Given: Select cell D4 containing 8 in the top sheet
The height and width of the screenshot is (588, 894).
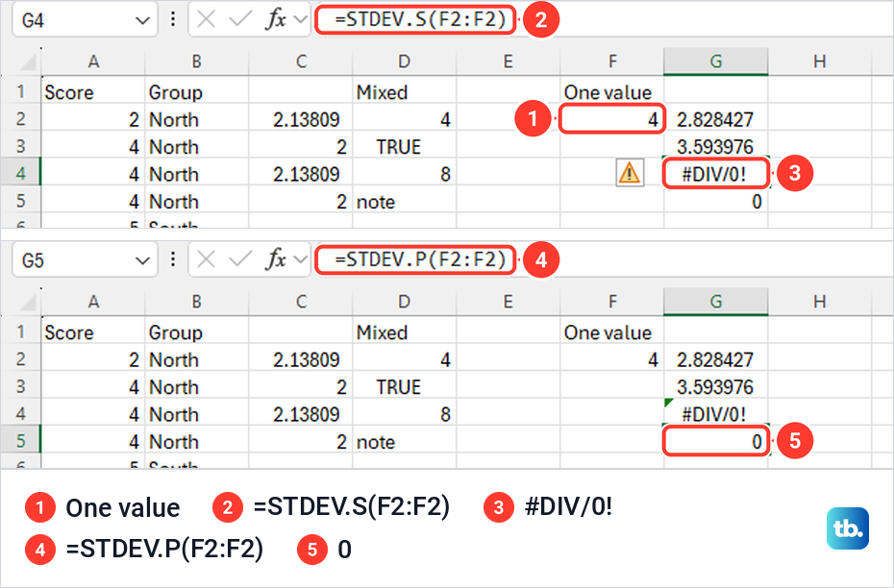Looking at the screenshot, I should [405, 173].
